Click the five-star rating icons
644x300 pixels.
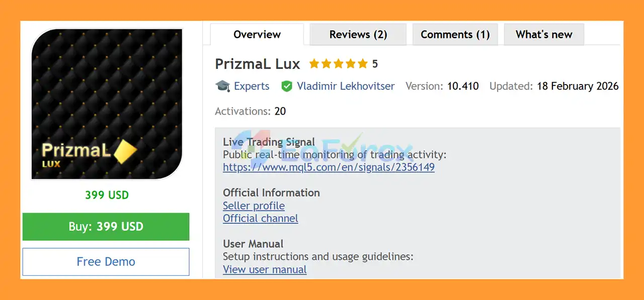tap(339, 64)
